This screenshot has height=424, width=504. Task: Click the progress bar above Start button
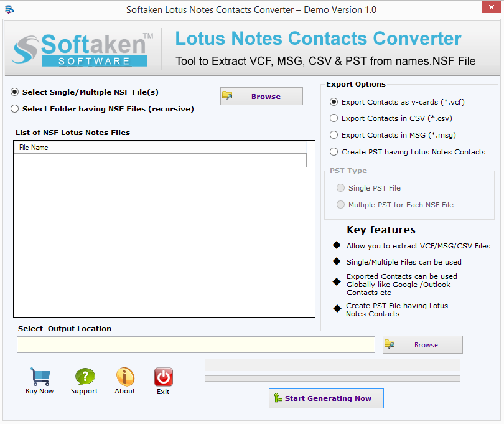[x=332, y=379]
